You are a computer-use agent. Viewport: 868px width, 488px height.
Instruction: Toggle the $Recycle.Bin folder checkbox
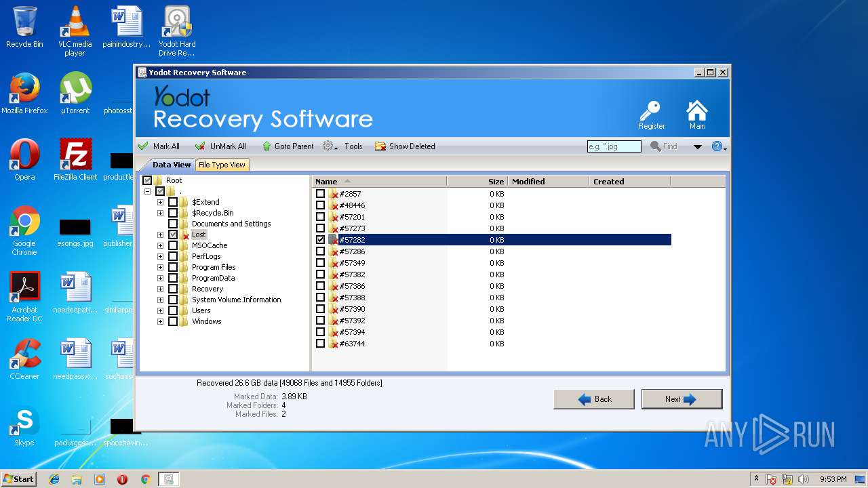tap(173, 213)
